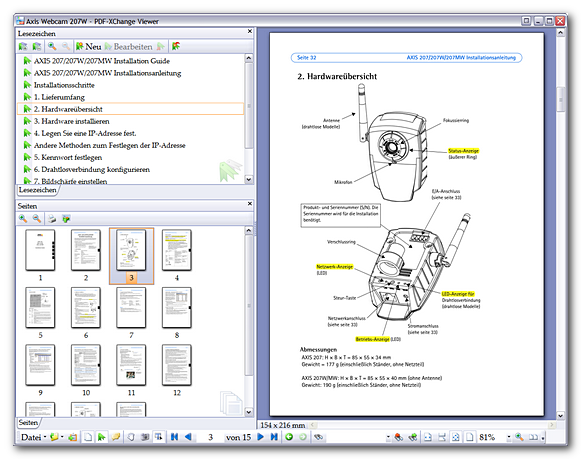This screenshot has width=581, height=459.
Task: Jump to the last page
Action: pos(274,437)
